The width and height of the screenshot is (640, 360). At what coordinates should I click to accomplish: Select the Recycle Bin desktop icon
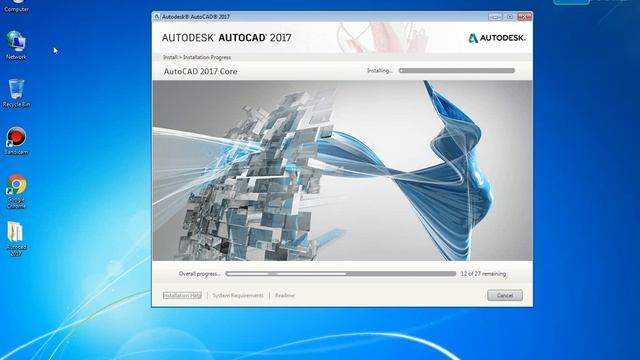[x=16, y=93]
